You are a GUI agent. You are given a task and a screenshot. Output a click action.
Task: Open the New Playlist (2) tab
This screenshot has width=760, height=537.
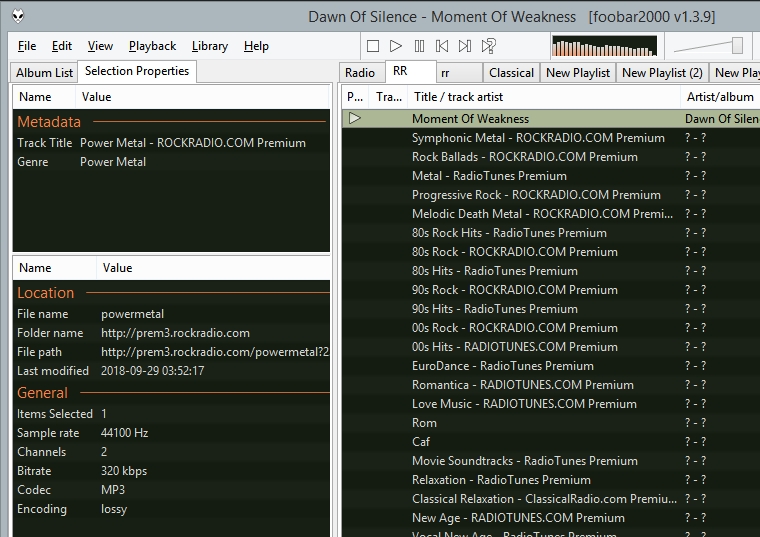662,73
